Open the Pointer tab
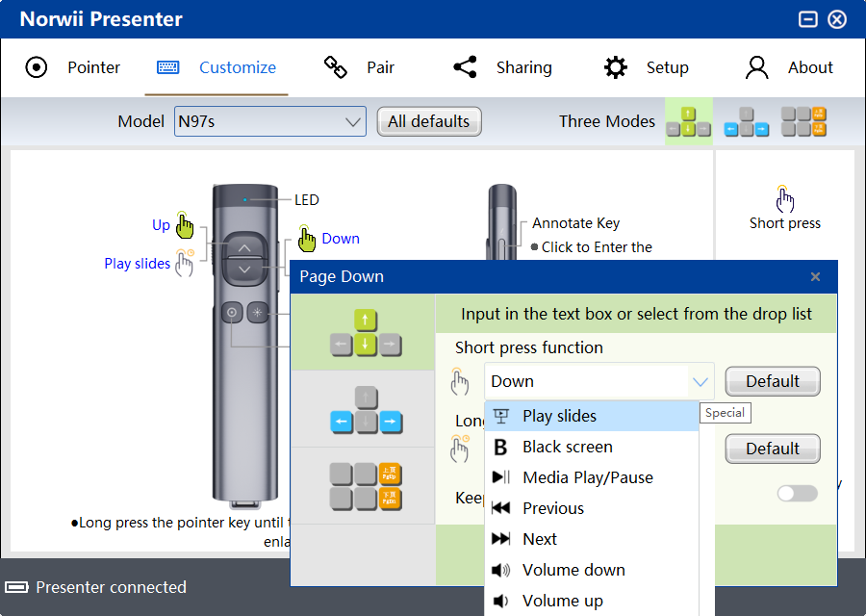This screenshot has width=866, height=616. click(x=72, y=67)
